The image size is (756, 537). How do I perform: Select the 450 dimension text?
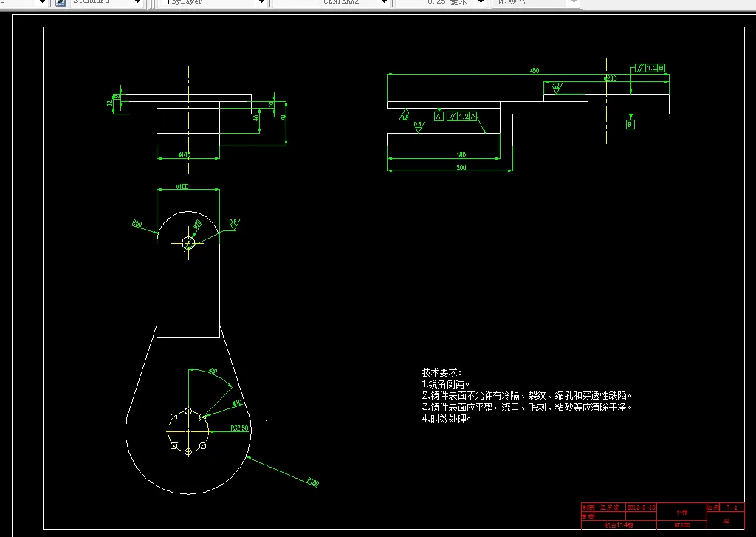tap(535, 70)
